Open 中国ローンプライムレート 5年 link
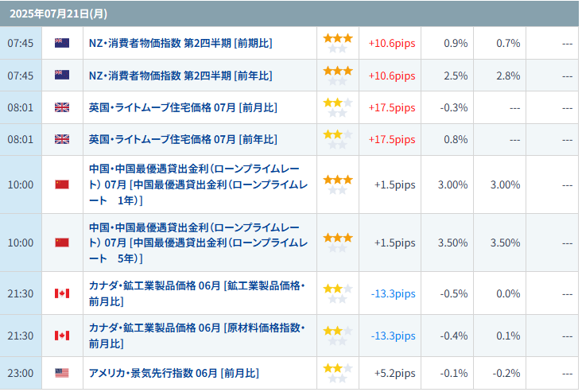 coord(198,243)
